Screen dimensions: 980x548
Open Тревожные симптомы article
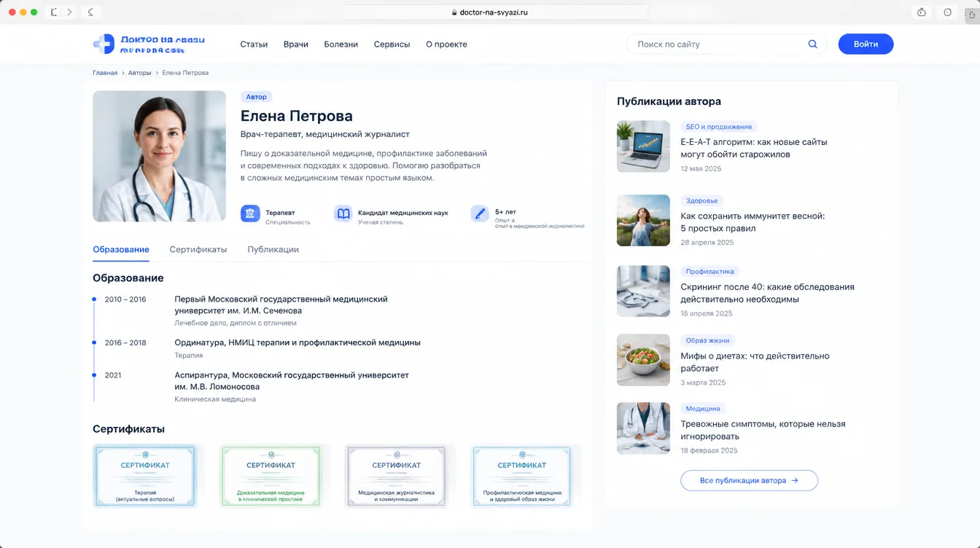[x=763, y=430]
